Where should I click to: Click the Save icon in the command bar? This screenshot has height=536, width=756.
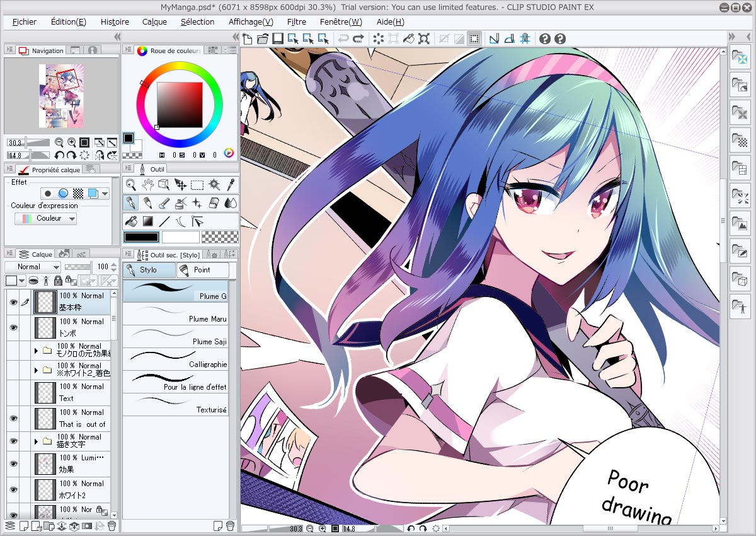278,39
